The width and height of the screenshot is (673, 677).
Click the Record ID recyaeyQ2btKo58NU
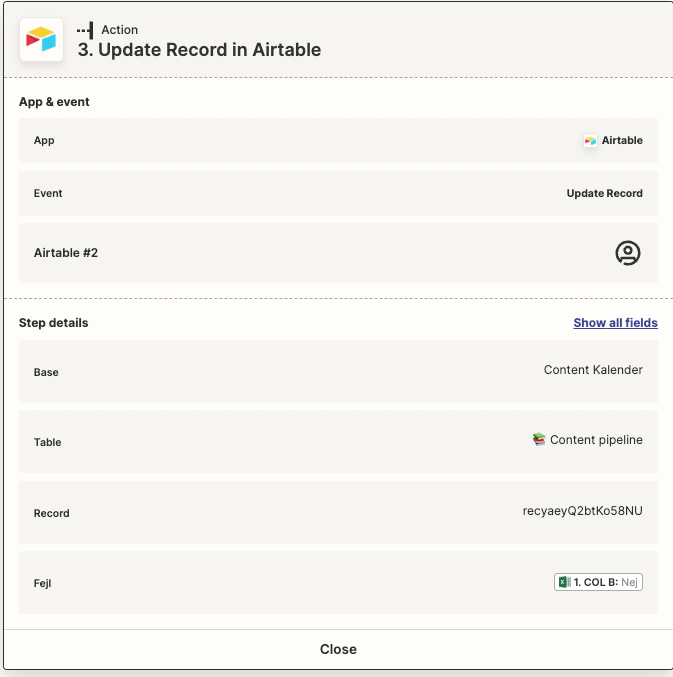click(x=582, y=511)
